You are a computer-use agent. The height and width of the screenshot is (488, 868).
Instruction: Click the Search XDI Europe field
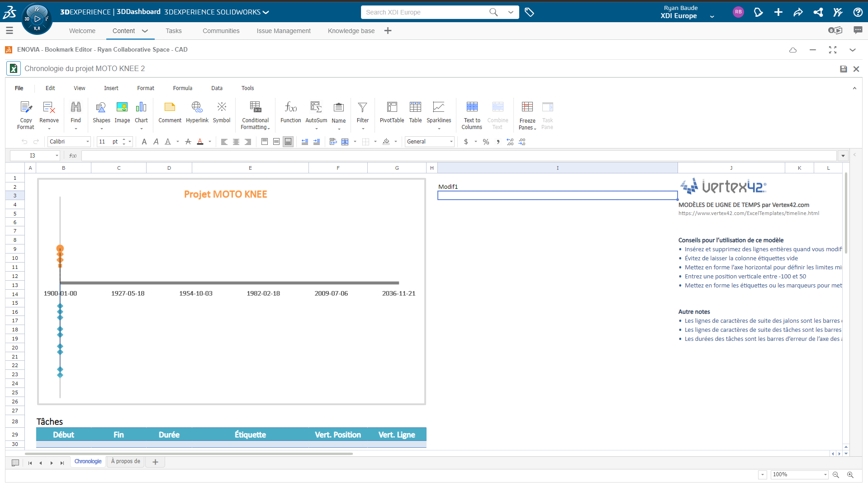click(425, 12)
